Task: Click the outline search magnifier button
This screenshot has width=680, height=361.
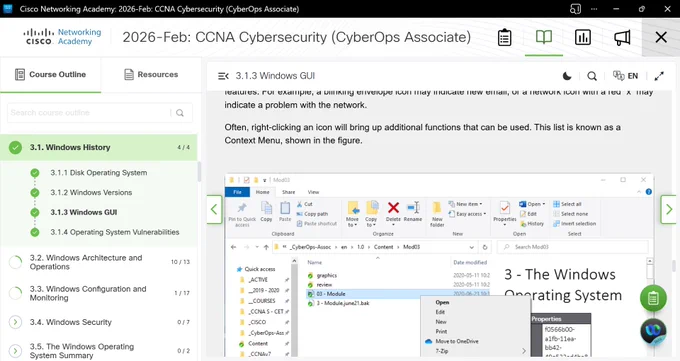Action: pyautogui.click(x=180, y=113)
